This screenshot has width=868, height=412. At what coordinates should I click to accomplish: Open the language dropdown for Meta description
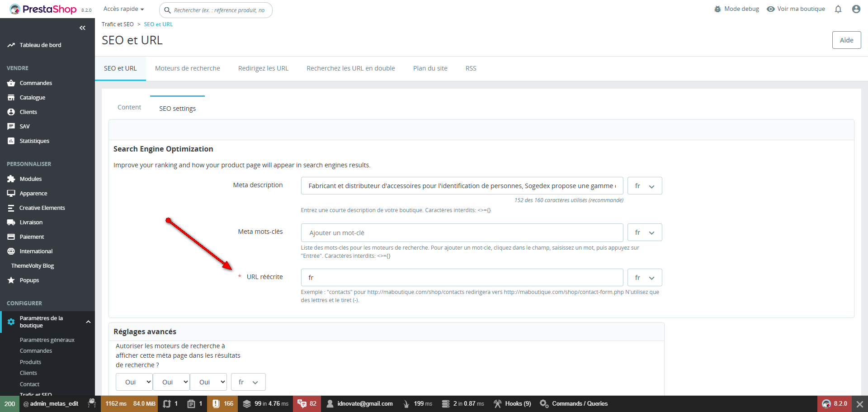(x=645, y=186)
